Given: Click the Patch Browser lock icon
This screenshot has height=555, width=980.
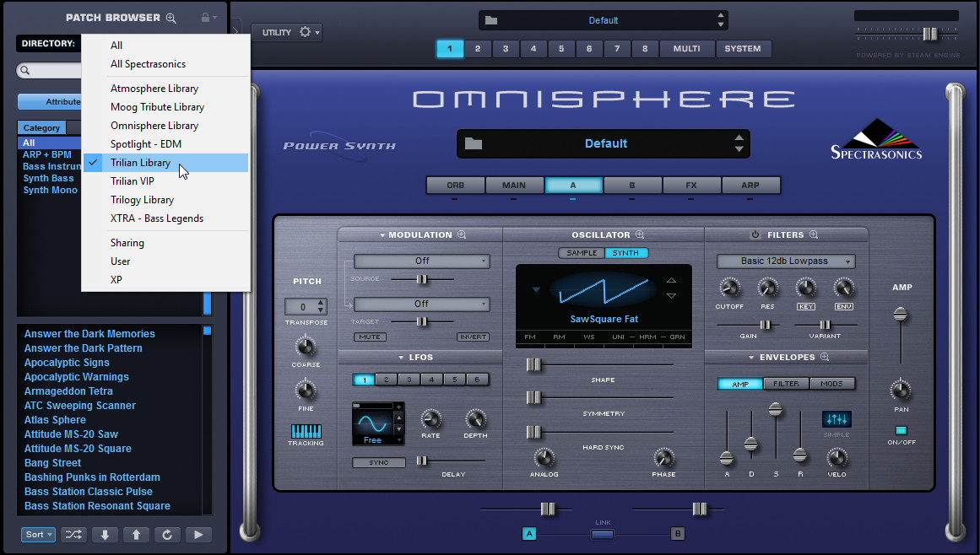Looking at the screenshot, I should coord(205,18).
